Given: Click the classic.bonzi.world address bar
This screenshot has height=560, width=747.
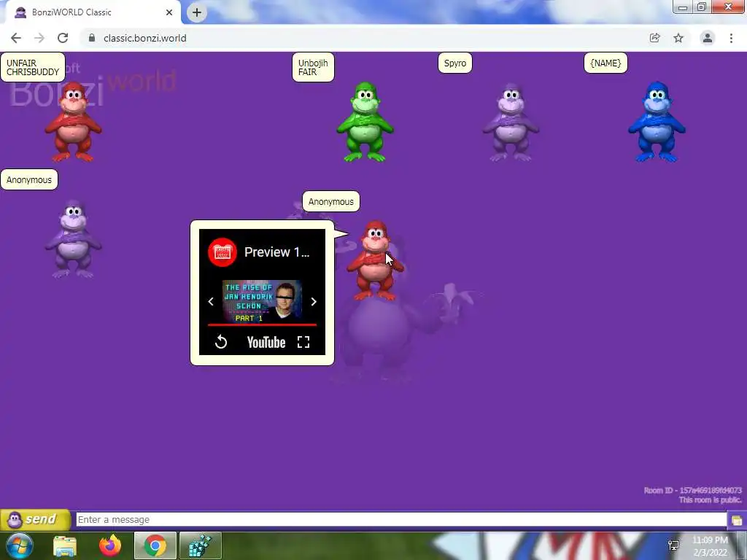Looking at the screenshot, I should (x=362, y=38).
